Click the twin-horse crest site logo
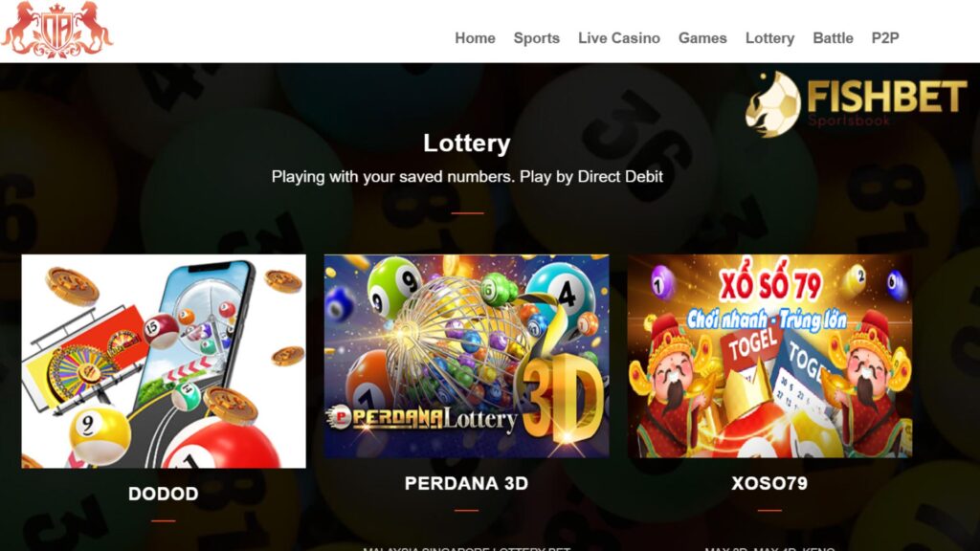The width and height of the screenshot is (980, 551). coord(56,30)
